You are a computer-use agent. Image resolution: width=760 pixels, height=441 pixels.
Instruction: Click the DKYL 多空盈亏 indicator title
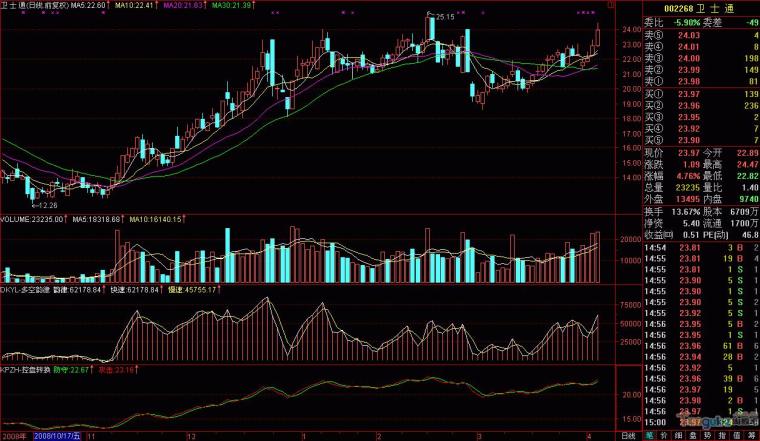pos(25,290)
